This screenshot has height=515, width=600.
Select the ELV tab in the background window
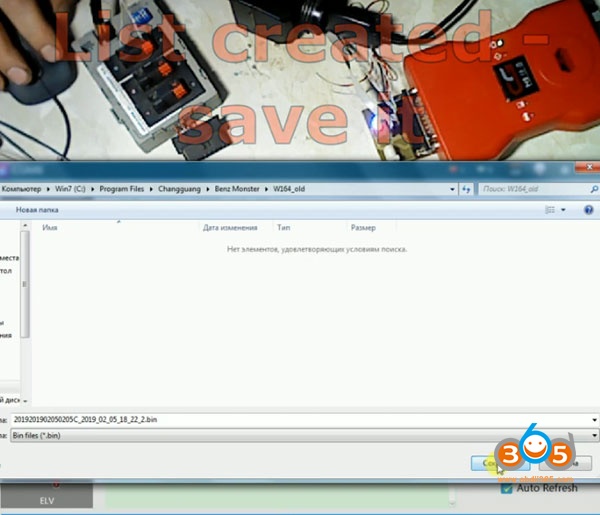(x=47, y=496)
